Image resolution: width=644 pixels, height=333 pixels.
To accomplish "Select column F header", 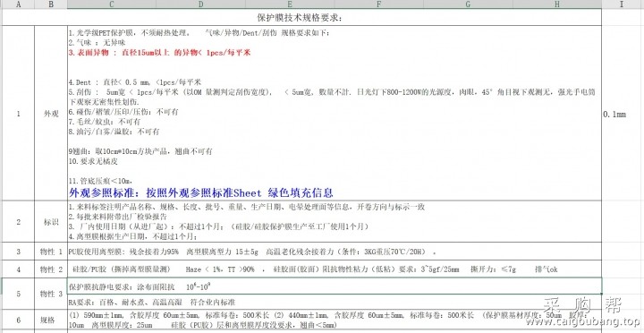I will (378, 4).
